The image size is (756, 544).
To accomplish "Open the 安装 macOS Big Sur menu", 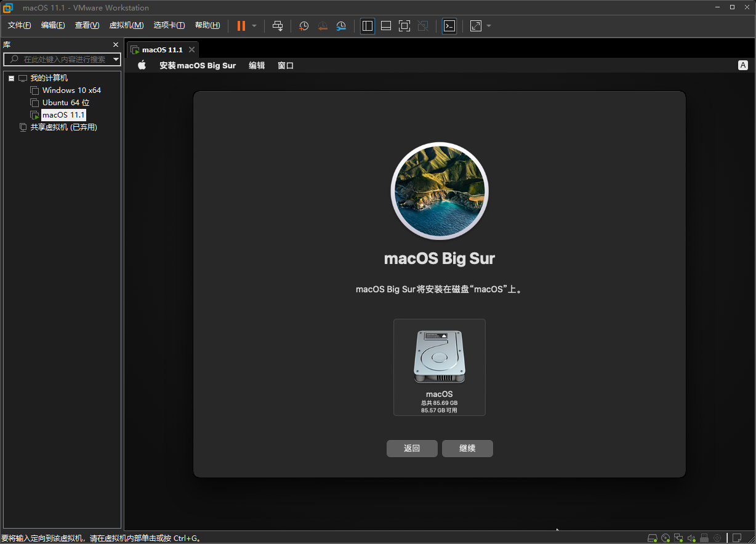I will (198, 65).
